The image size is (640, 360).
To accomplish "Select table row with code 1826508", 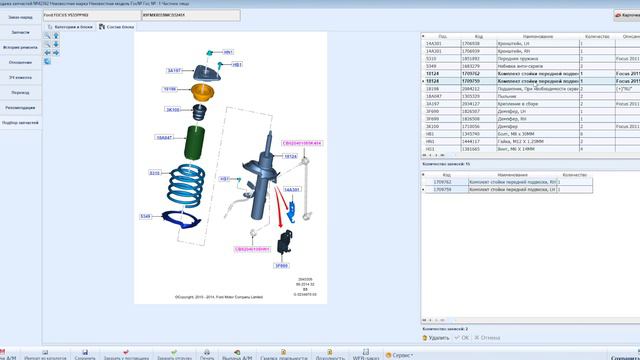I will point(531,119).
